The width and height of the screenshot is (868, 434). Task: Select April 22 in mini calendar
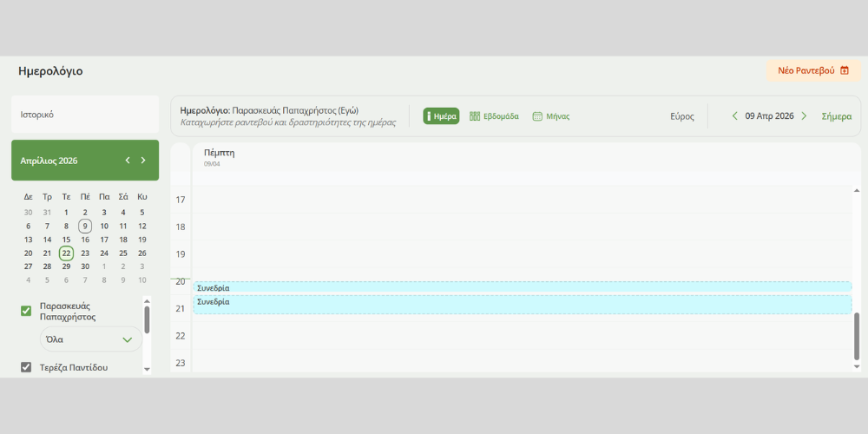(x=66, y=253)
